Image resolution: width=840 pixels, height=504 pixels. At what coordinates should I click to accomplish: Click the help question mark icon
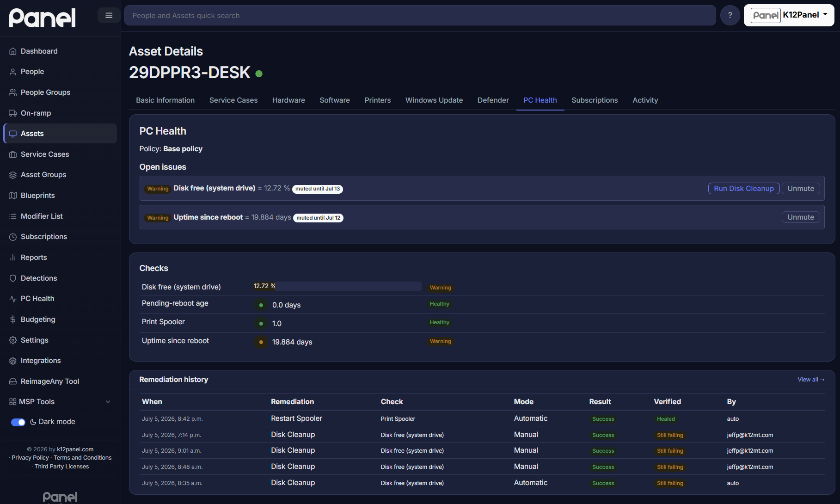730,15
